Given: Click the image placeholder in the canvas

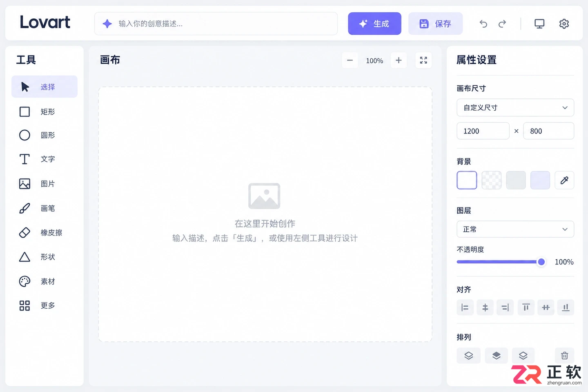Looking at the screenshot, I should pyautogui.click(x=264, y=196).
